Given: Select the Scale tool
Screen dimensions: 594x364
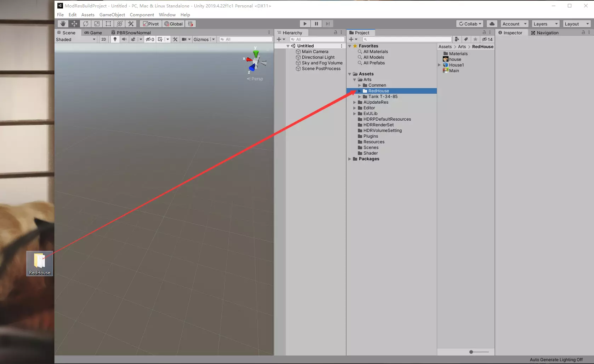Looking at the screenshot, I should (97, 24).
